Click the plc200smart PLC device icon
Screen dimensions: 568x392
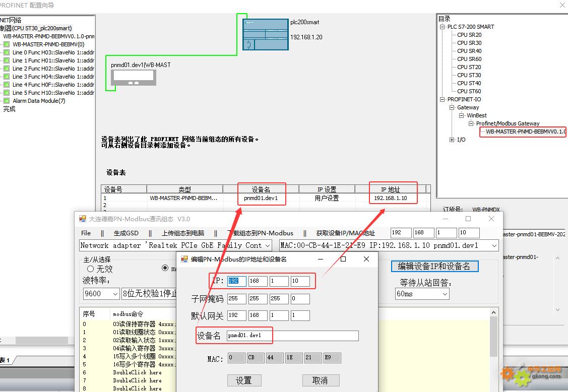[x=265, y=34]
